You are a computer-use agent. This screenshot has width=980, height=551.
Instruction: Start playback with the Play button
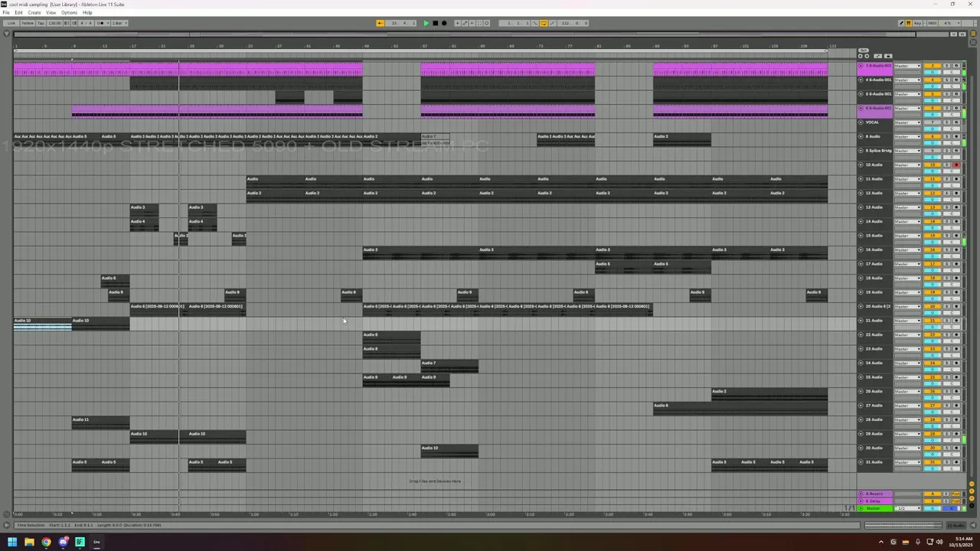tap(426, 23)
